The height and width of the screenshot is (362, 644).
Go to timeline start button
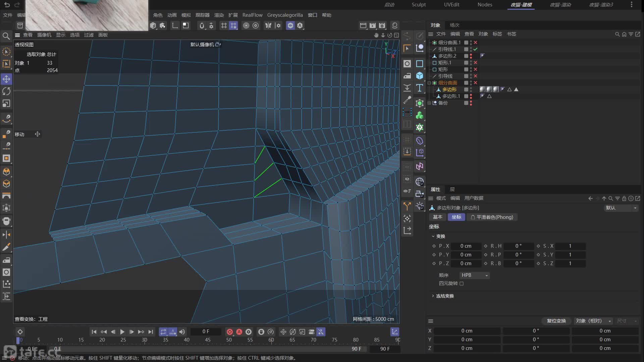pyautogui.click(x=94, y=332)
